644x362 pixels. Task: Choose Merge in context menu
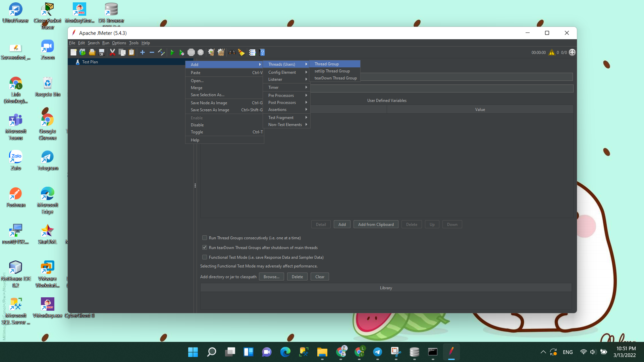(x=225, y=87)
